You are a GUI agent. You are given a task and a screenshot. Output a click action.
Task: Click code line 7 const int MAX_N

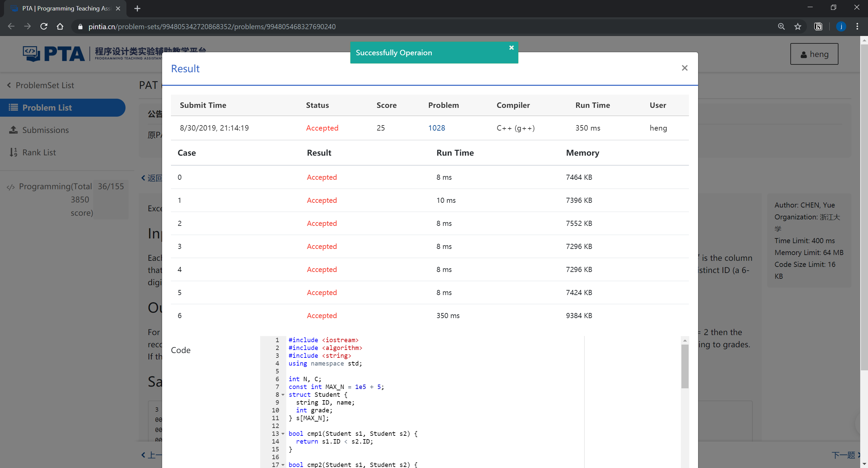point(336,387)
